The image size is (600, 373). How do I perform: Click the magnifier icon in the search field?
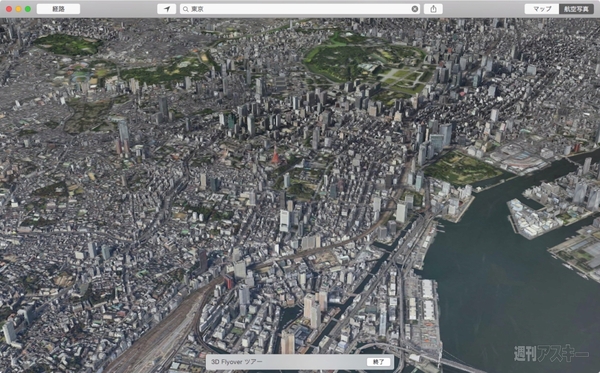(186, 9)
